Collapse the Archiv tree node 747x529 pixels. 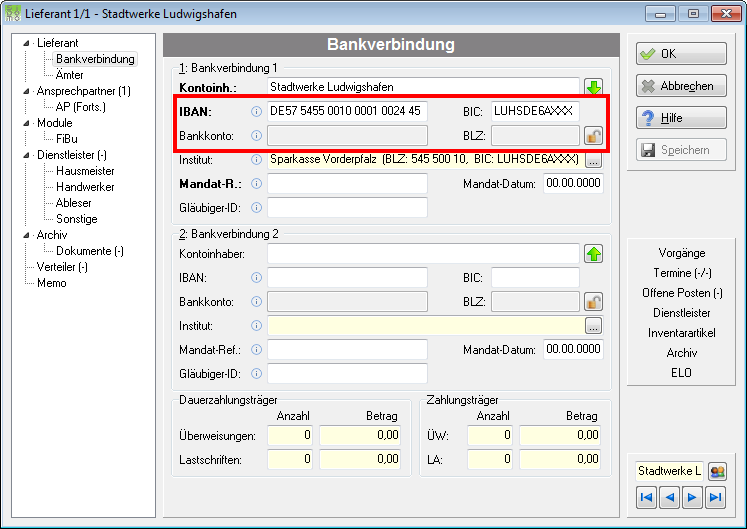[x=27, y=235]
